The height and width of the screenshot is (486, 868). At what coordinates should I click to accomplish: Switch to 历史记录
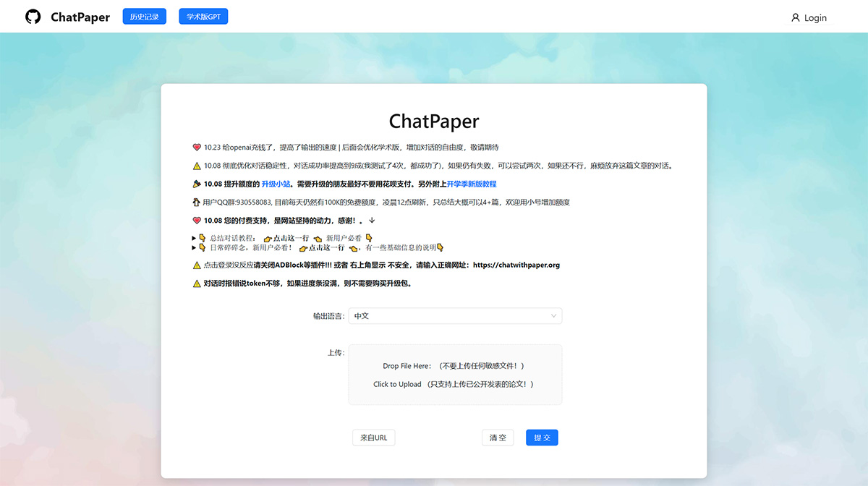point(144,16)
